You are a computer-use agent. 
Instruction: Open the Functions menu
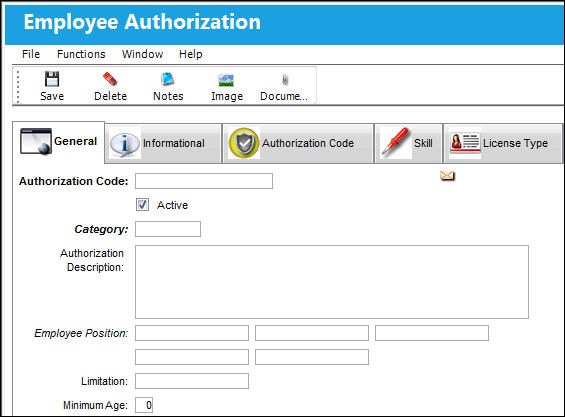[x=81, y=54]
